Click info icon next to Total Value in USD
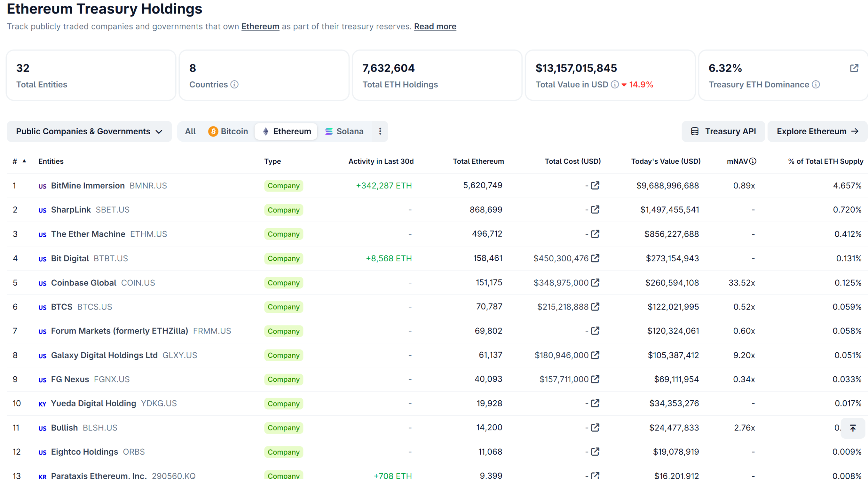 tap(614, 84)
